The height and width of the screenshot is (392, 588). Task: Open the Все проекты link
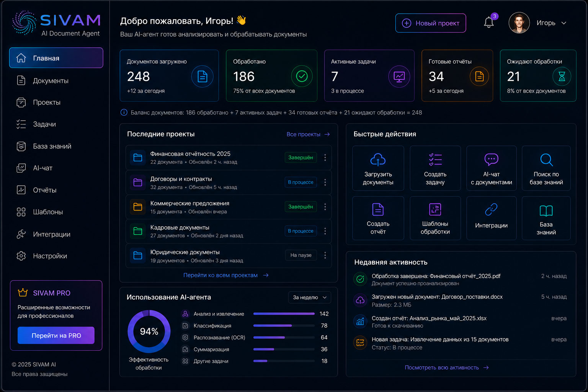(x=308, y=134)
